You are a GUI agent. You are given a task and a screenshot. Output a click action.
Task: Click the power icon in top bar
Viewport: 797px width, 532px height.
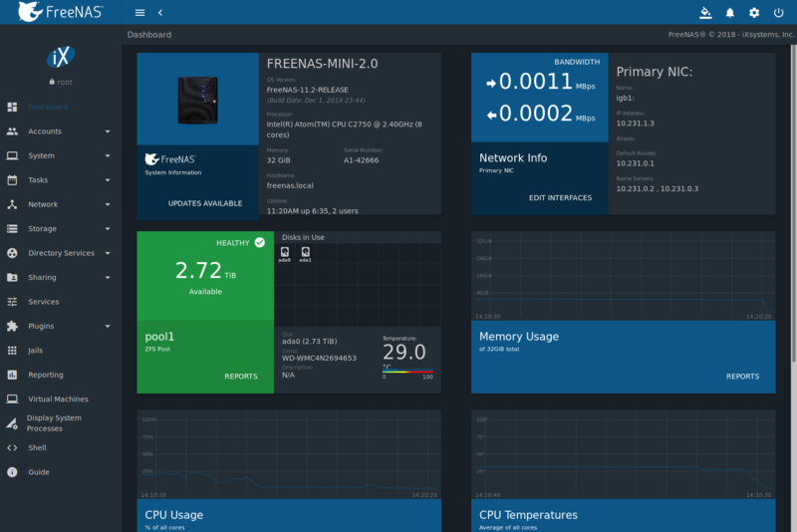(778, 13)
